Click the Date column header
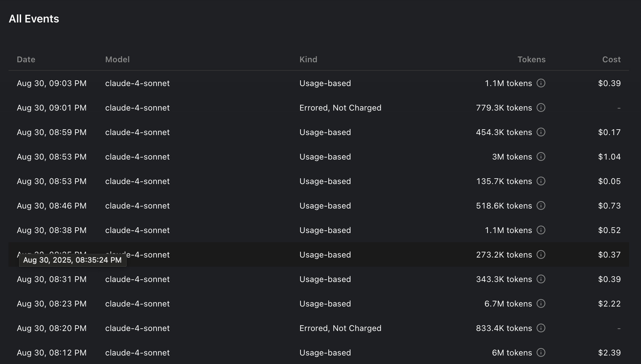The width and height of the screenshot is (641, 364). (26, 60)
